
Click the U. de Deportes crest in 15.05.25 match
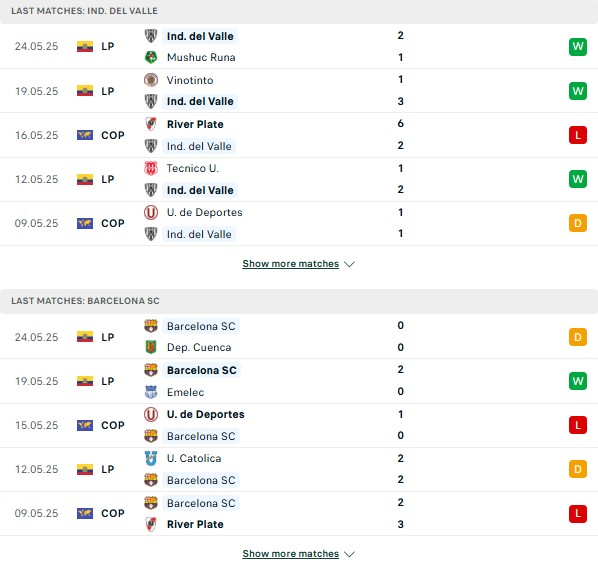coord(151,414)
